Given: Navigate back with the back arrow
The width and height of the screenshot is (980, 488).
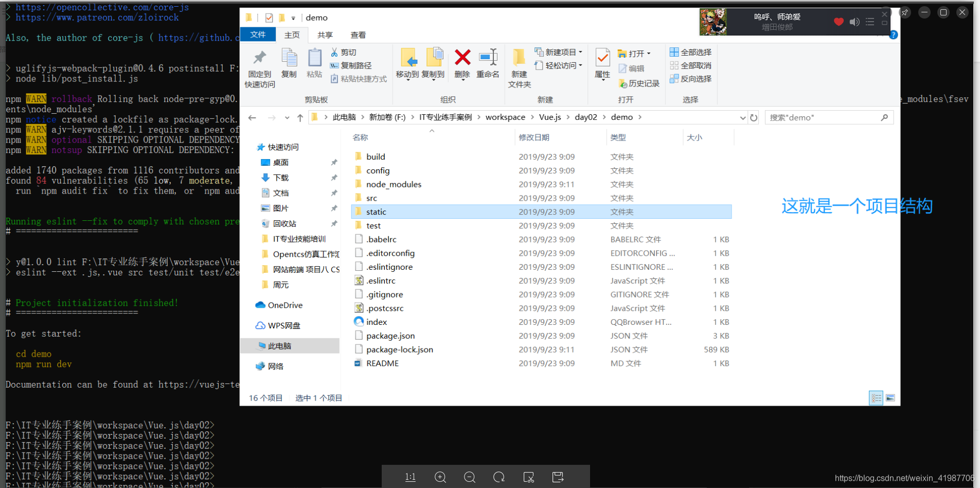Looking at the screenshot, I should [252, 118].
